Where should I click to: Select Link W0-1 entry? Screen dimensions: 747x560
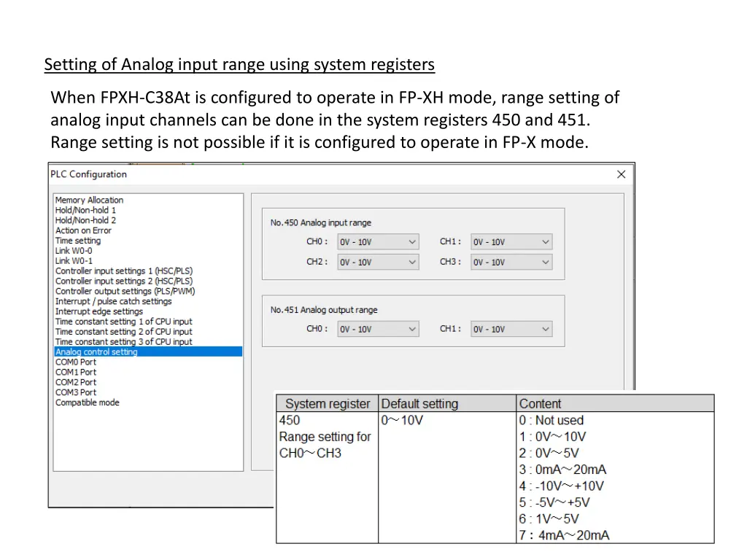point(74,260)
